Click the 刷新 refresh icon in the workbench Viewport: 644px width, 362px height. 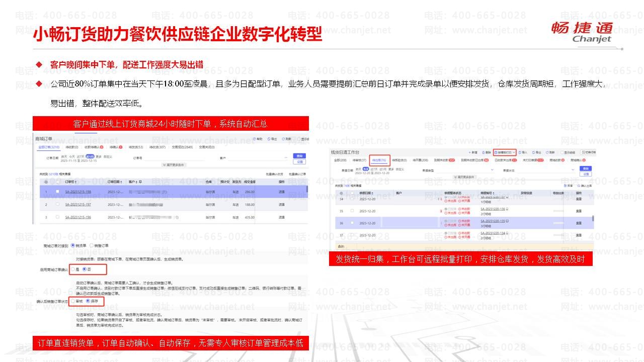tap(547, 152)
